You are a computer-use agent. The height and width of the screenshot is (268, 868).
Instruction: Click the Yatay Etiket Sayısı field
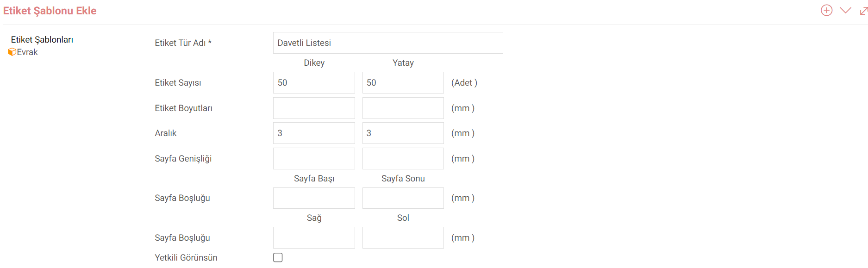[403, 82]
